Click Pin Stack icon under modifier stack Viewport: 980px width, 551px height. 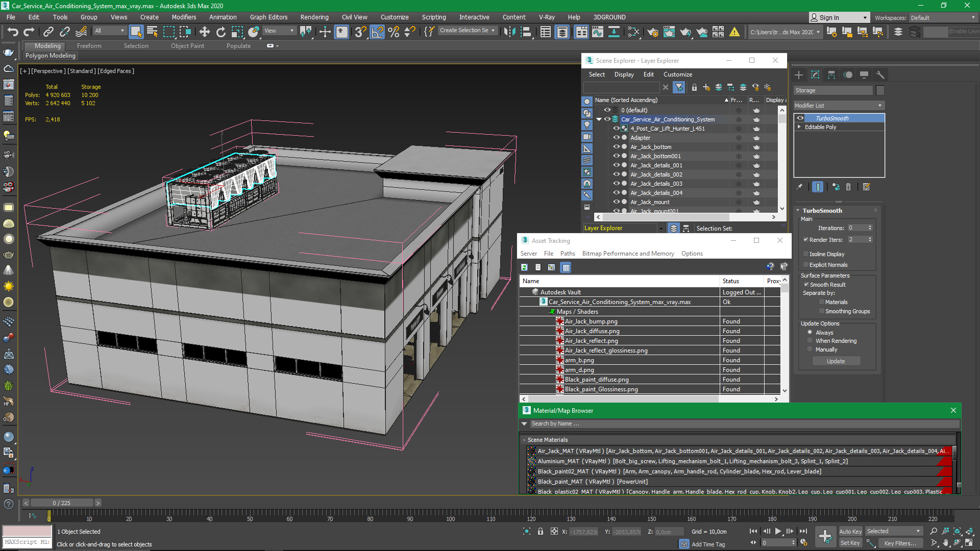pyautogui.click(x=799, y=187)
